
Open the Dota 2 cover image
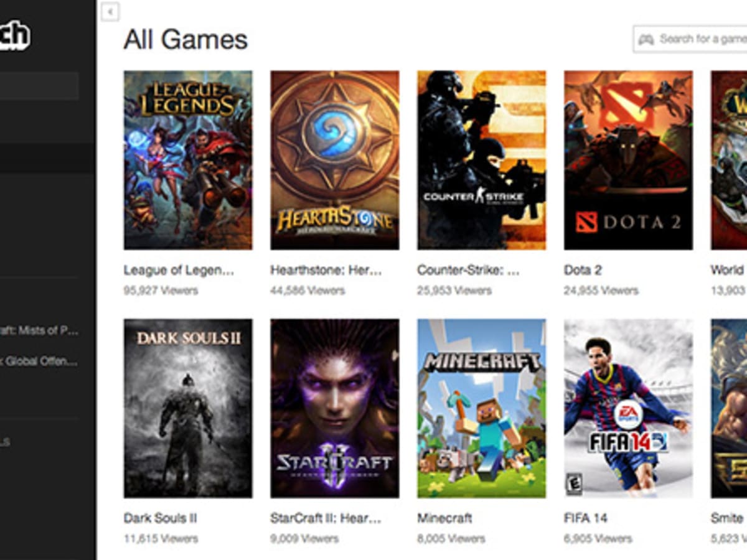point(629,160)
